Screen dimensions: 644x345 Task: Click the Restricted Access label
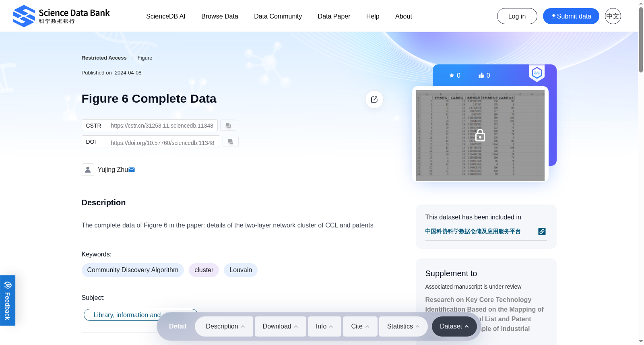[104, 58]
